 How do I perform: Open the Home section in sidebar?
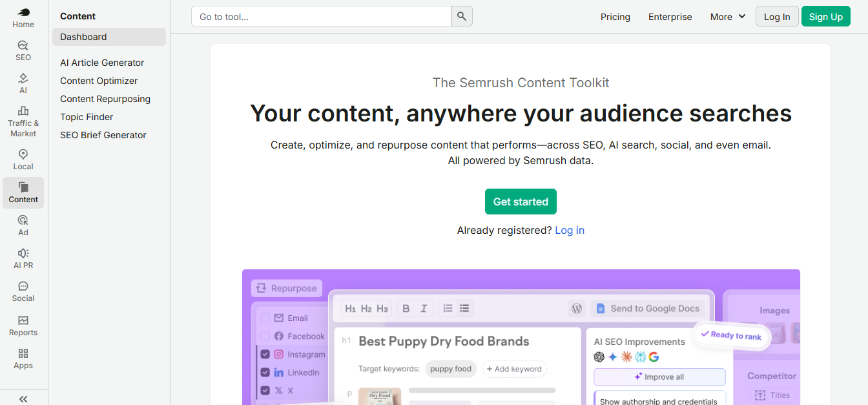pyautogui.click(x=23, y=18)
